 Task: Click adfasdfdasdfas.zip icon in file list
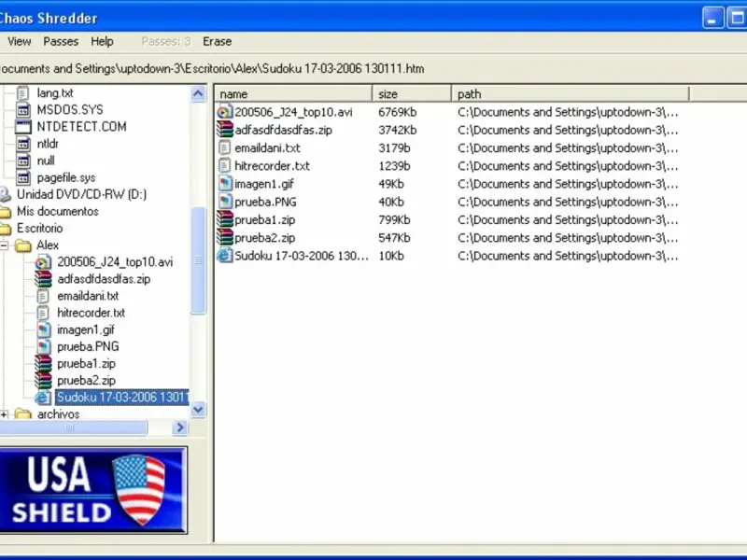[224, 130]
